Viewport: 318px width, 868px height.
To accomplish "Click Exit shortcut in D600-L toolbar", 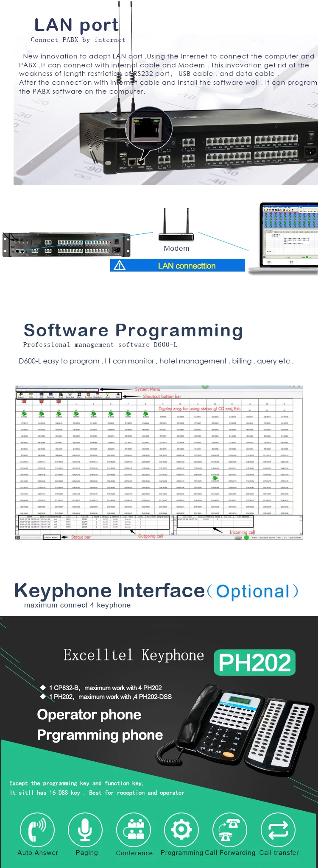I will click(118, 395).
